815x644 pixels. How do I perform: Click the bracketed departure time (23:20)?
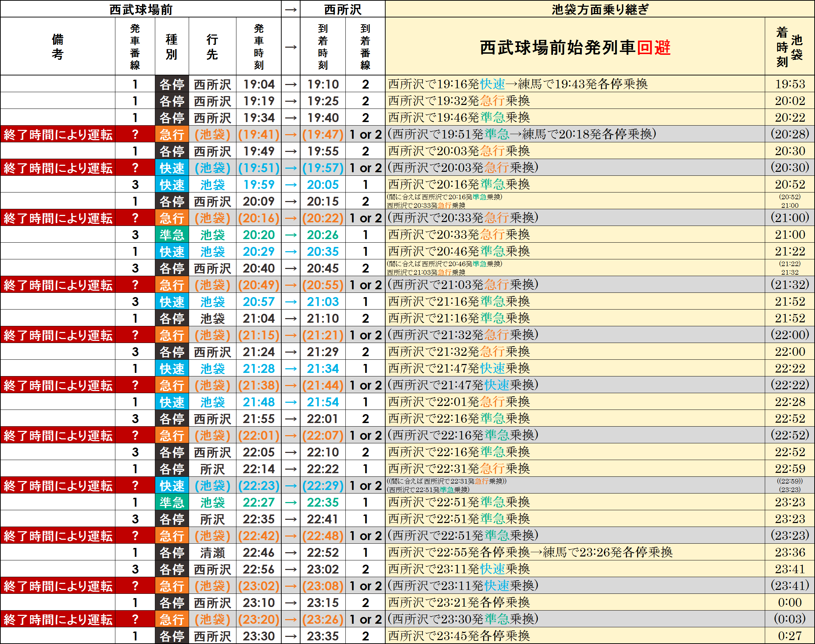pos(259,619)
